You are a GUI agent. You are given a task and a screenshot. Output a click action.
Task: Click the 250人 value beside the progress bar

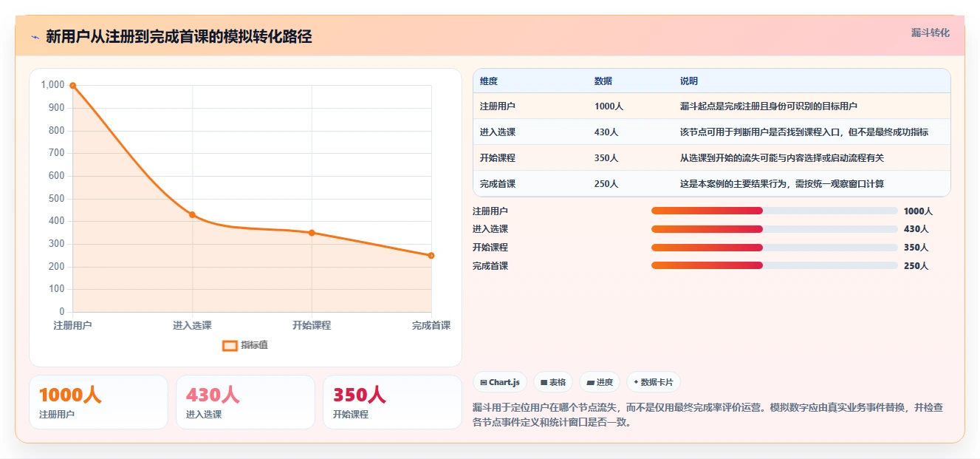click(x=916, y=266)
